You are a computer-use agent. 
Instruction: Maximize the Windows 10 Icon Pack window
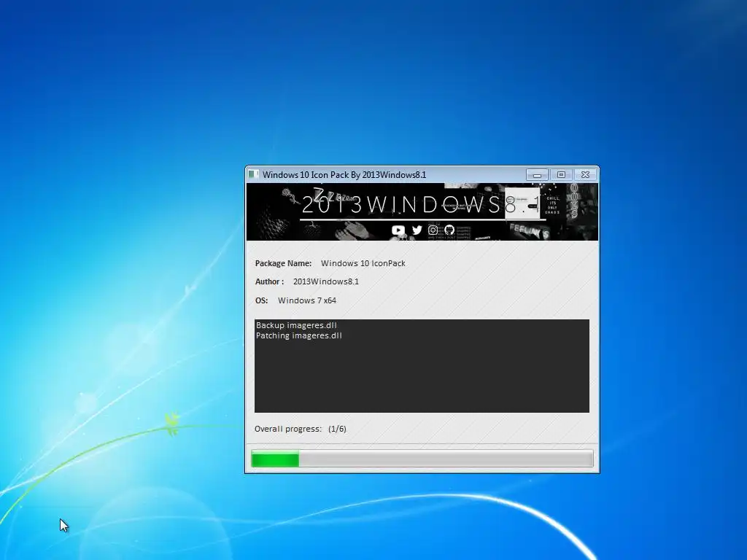tap(561, 175)
